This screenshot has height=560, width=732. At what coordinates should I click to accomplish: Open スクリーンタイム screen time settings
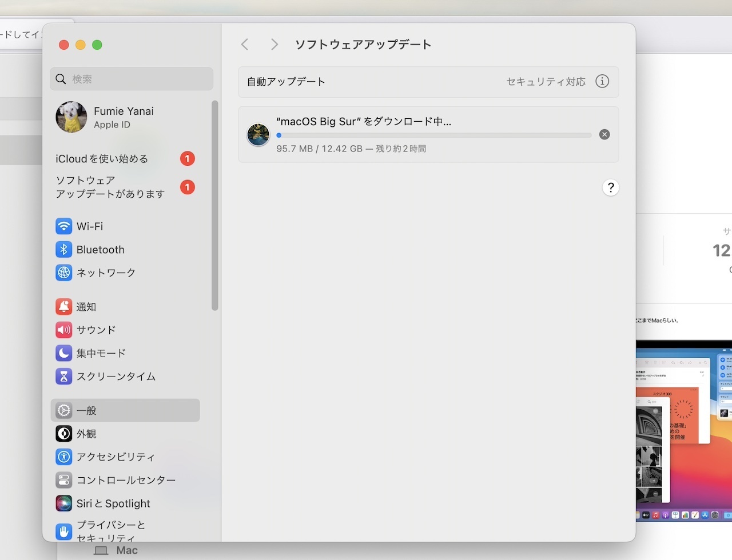pos(116,376)
